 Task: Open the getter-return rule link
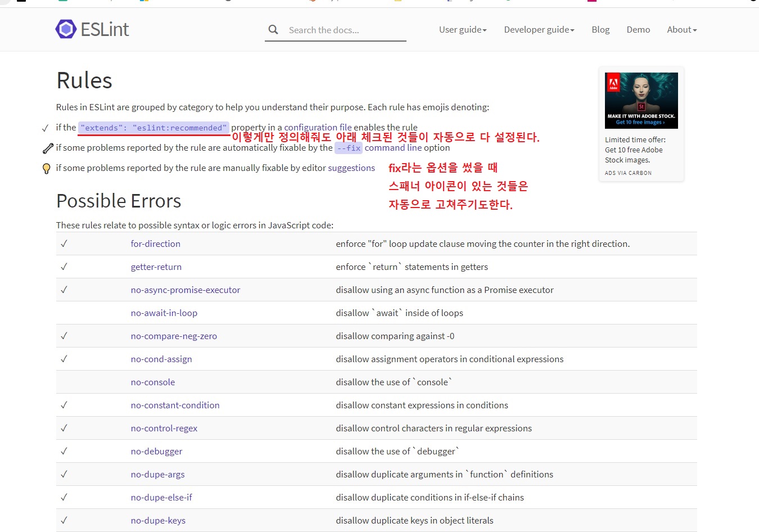(156, 267)
